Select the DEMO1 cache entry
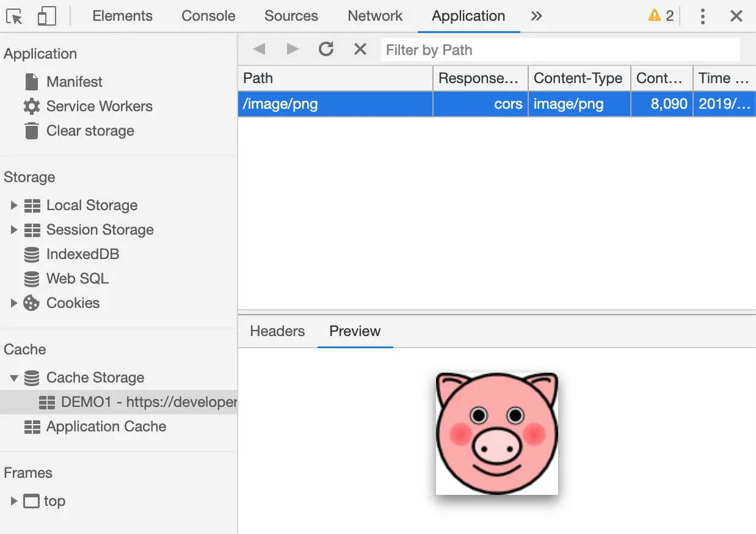Viewport: 756px width, 534px height. coord(118,402)
